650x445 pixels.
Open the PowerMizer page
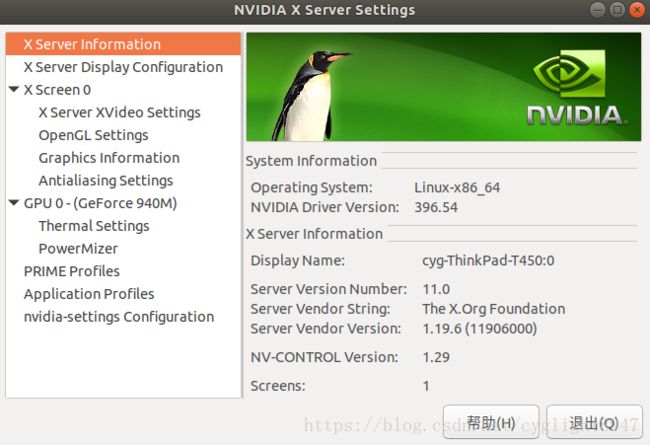[x=78, y=248]
